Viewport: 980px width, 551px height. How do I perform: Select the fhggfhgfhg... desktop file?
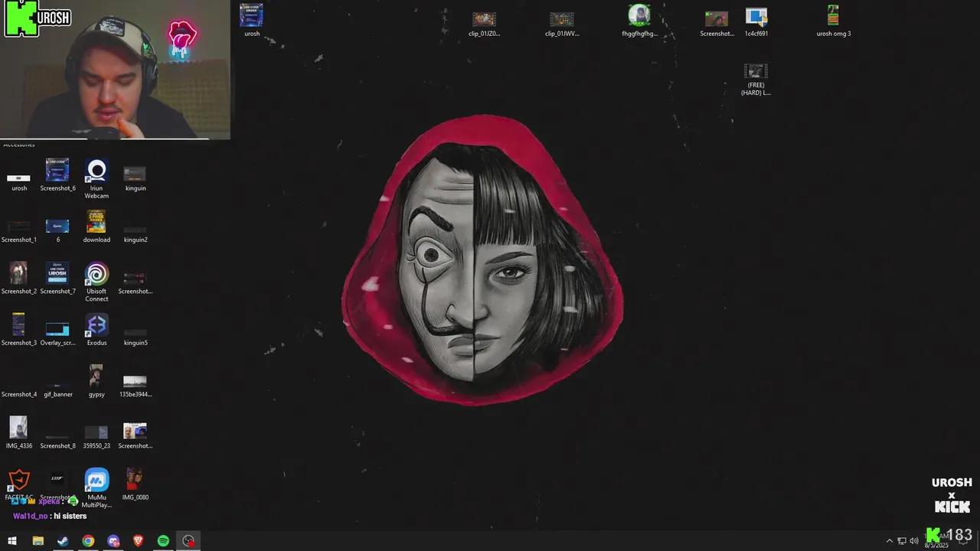pos(639,21)
